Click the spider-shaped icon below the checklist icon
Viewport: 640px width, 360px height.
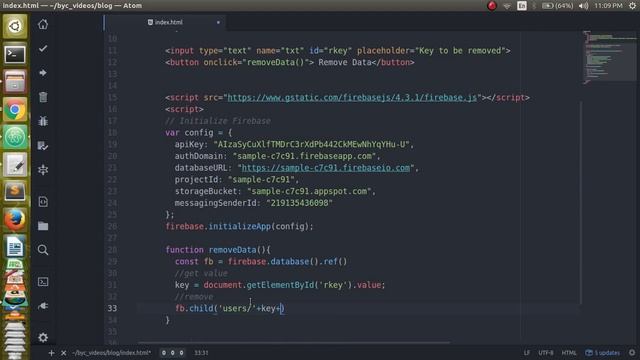tap(43, 169)
